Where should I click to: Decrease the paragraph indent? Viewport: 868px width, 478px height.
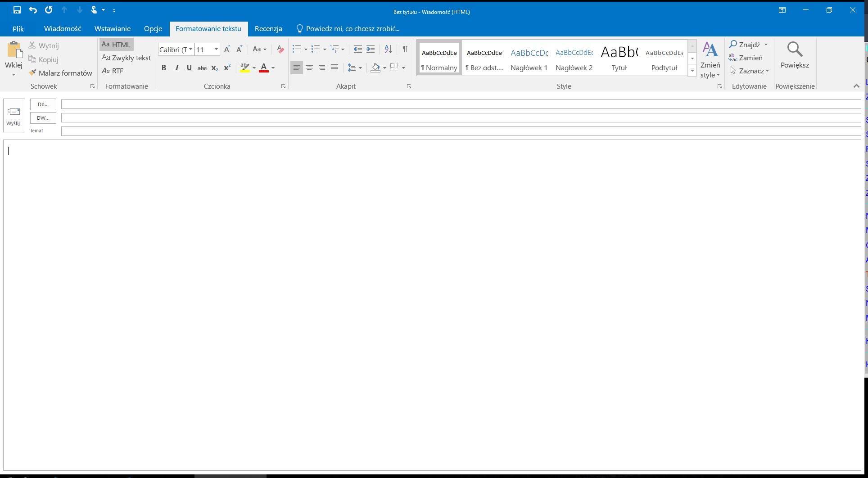357,49
